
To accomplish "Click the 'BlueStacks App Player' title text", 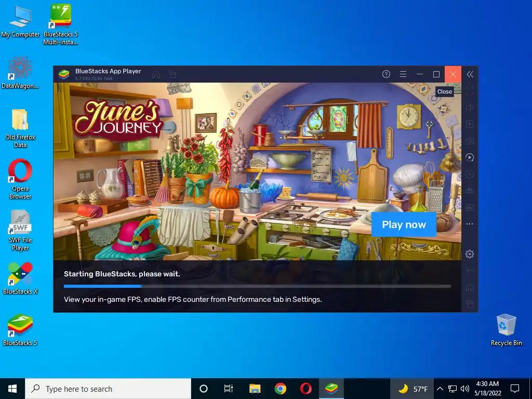I will click(108, 71).
